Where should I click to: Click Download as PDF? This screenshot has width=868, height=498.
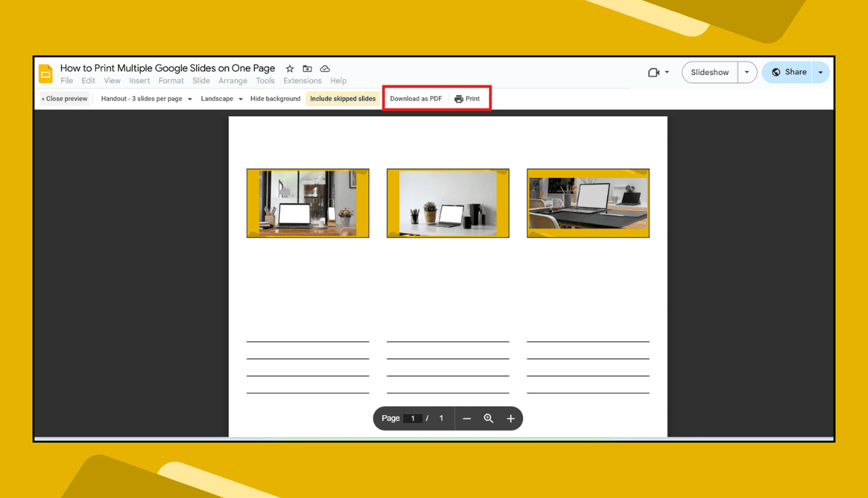pos(415,98)
